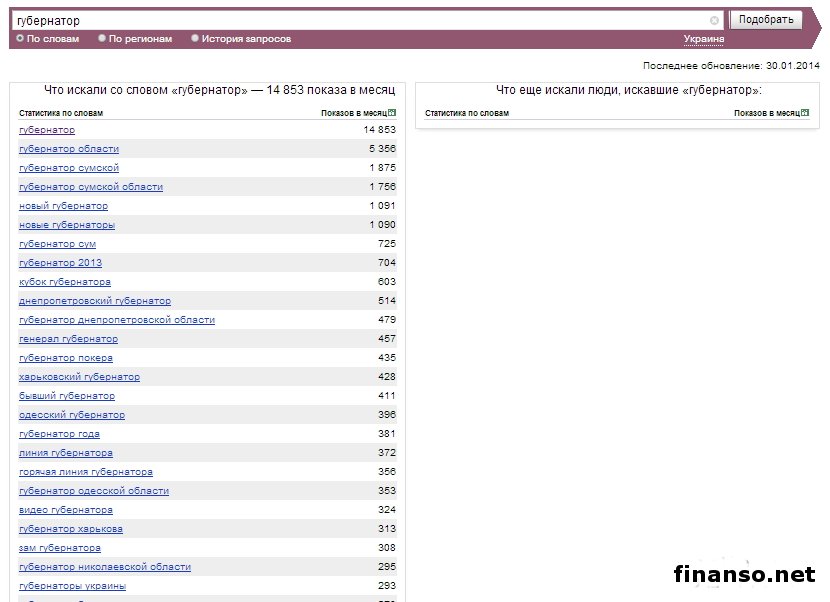This screenshot has width=830, height=602.
Task: Open the 'днепропетровский губернатор' link
Action: tap(95, 301)
